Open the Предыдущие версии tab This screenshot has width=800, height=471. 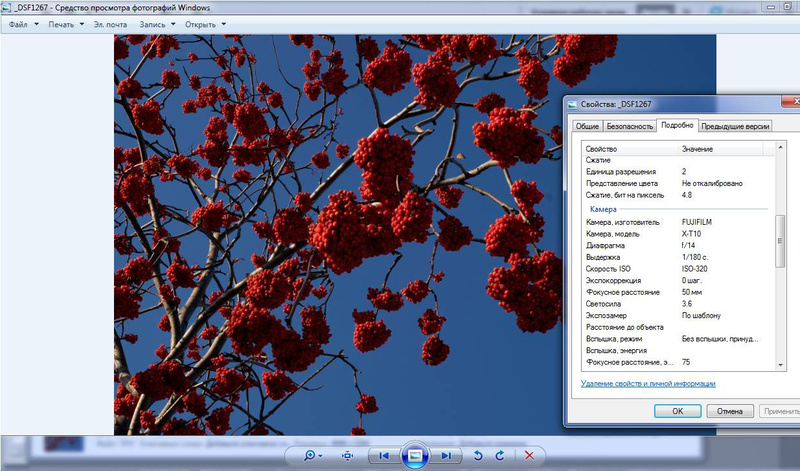tap(735, 127)
